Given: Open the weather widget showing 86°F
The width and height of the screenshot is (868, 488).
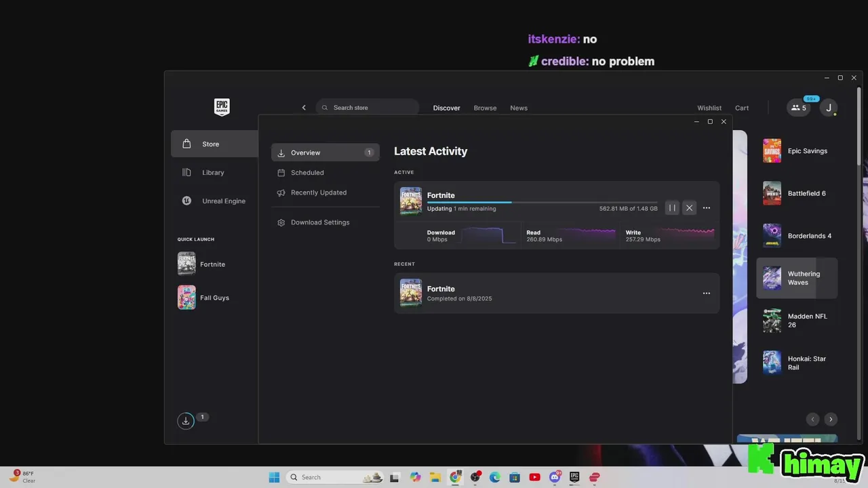Looking at the screenshot, I should tap(22, 476).
